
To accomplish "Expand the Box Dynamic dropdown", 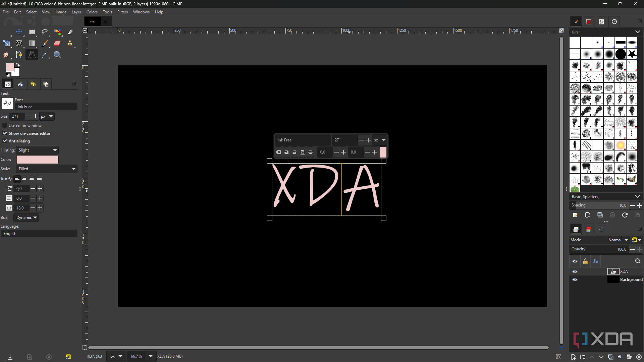I will click(x=26, y=218).
